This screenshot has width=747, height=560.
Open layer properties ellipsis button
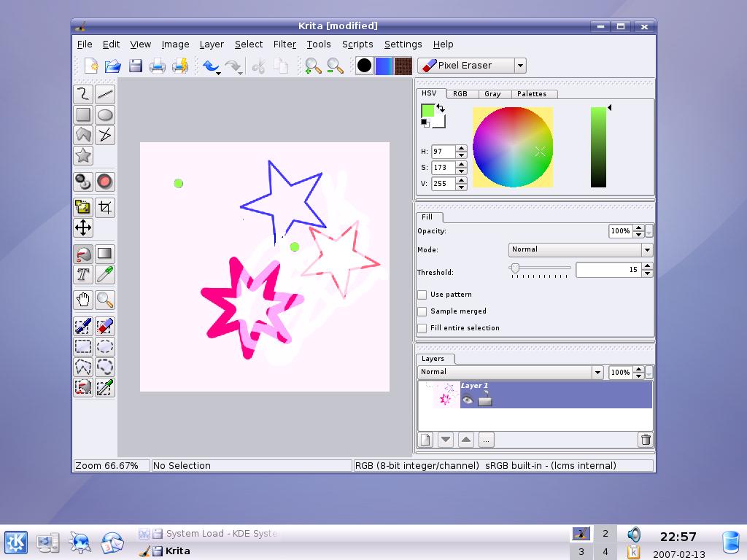[x=487, y=440]
